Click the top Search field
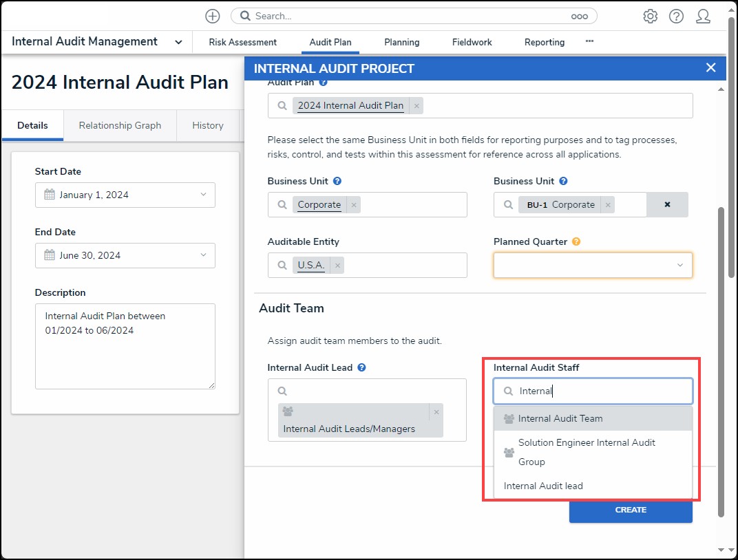 pyautogui.click(x=413, y=16)
